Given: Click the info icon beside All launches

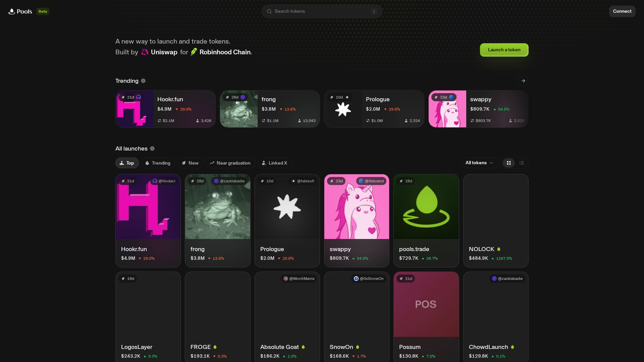Looking at the screenshot, I should (152, 148).
